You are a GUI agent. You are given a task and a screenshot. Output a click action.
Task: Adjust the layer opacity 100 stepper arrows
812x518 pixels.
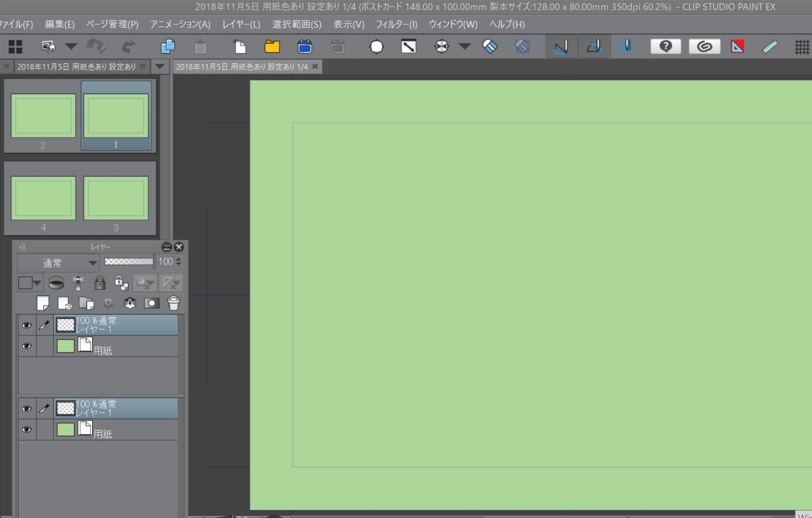pyautogui.click(x=179, y=262)
